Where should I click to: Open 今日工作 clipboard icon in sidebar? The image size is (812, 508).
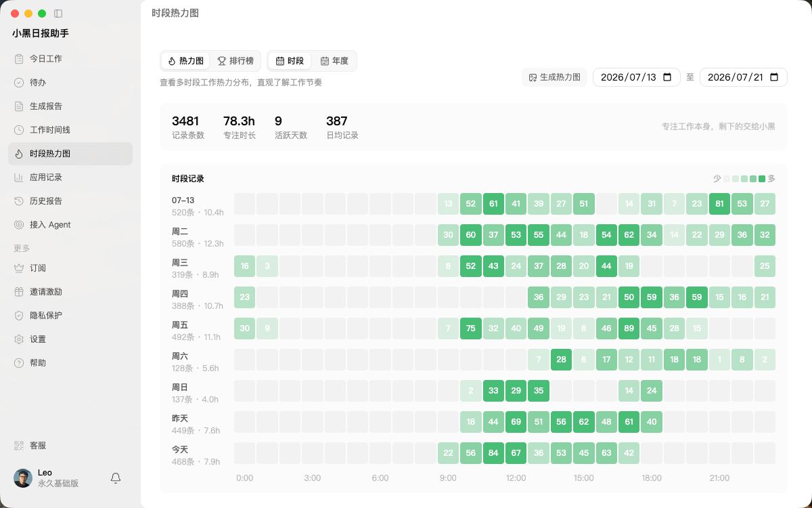click(x=19, y=59)
